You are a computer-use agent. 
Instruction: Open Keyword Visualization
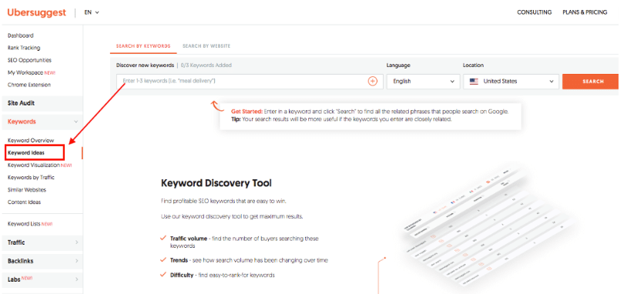[39, 165]
